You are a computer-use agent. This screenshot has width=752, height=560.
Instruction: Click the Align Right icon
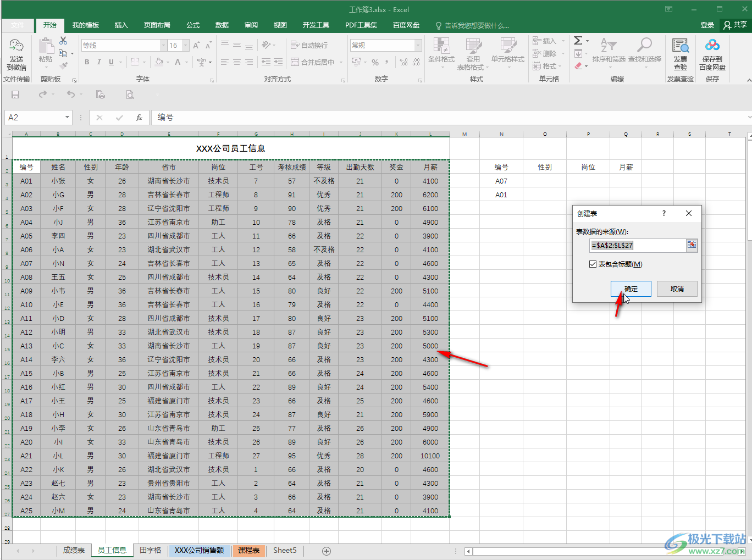249,62
